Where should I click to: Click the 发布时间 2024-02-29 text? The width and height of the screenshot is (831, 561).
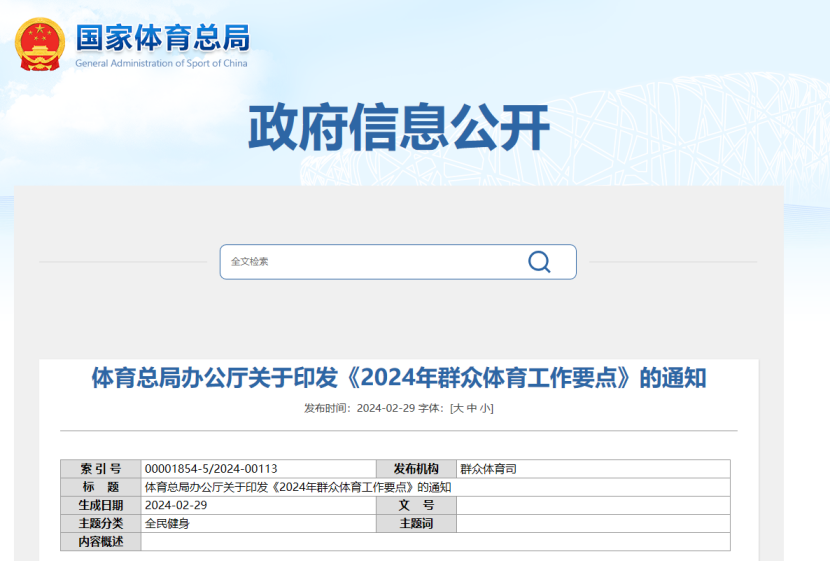click(x=358, y=408)
